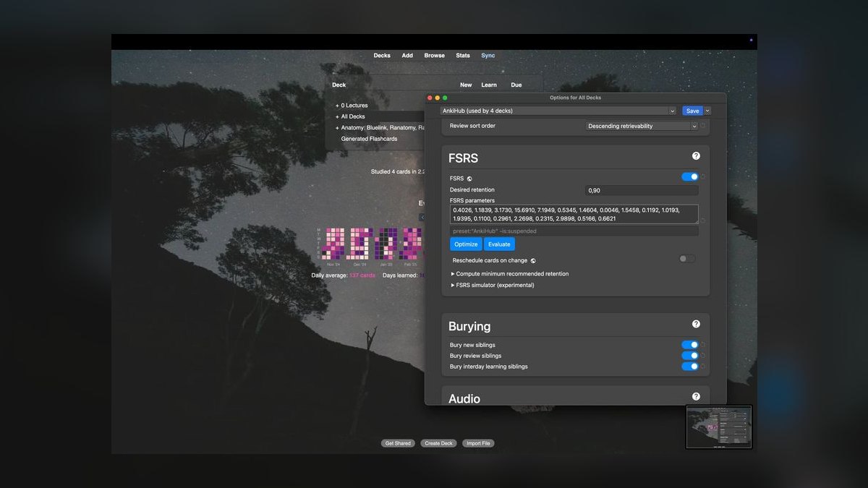The width and height of the screenshot is (868, 488).
Task: Toggle Bury review siblings
Action: [x=690, y=356]
